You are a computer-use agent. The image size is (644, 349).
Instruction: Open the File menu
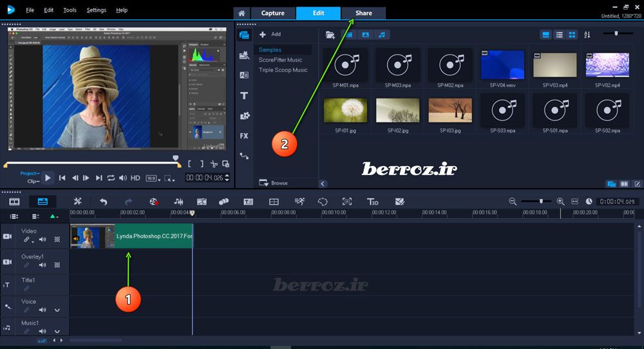click(30, 10)
